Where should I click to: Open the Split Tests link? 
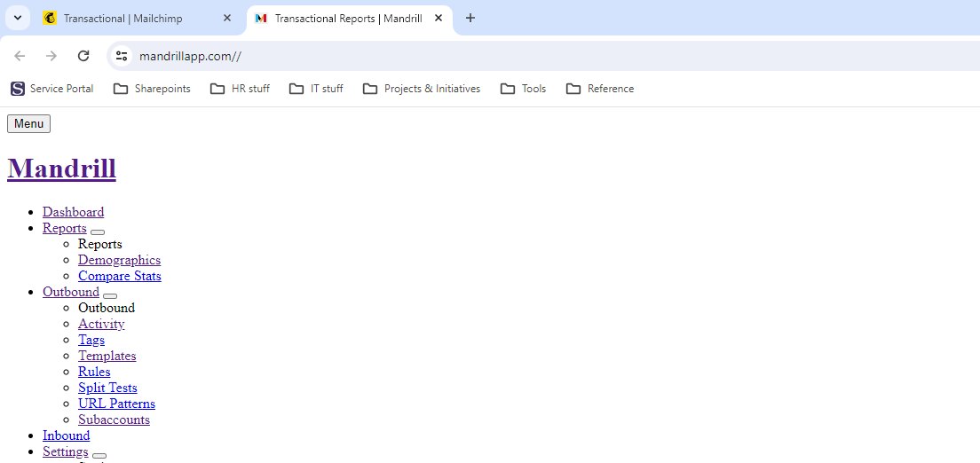pyautogui.click(x=107, y=388)
